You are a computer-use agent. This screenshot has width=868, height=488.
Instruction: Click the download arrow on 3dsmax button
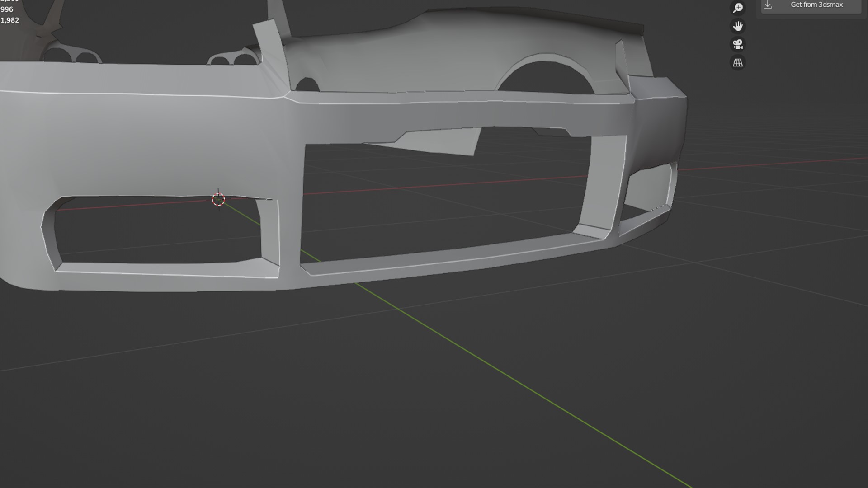[x=768, y=5]
